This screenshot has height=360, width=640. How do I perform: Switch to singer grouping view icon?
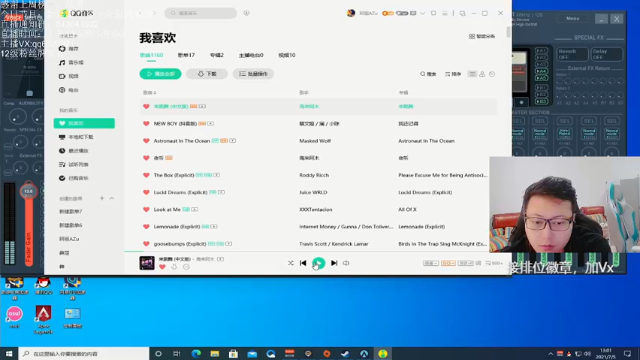coord(482,74)
